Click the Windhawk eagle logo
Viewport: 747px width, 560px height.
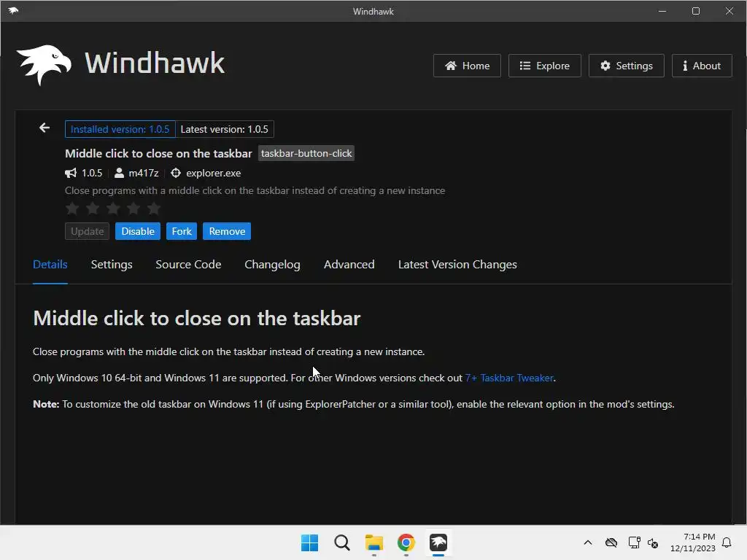pos(44,65)
